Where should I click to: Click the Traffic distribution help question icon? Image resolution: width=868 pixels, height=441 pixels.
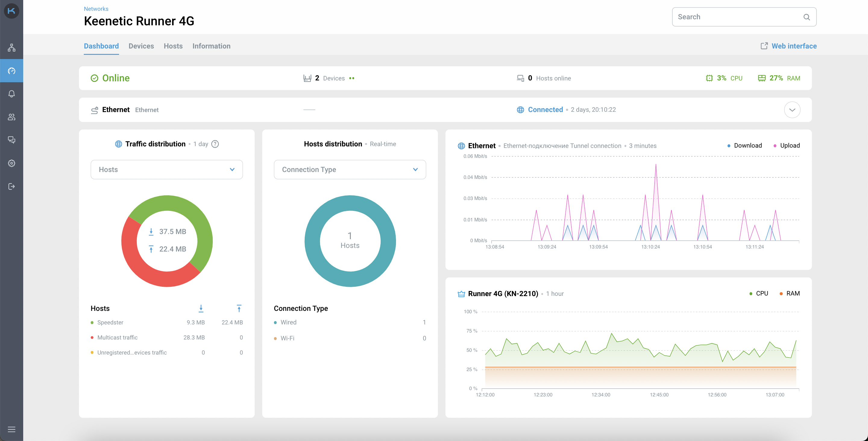point(215,144)
